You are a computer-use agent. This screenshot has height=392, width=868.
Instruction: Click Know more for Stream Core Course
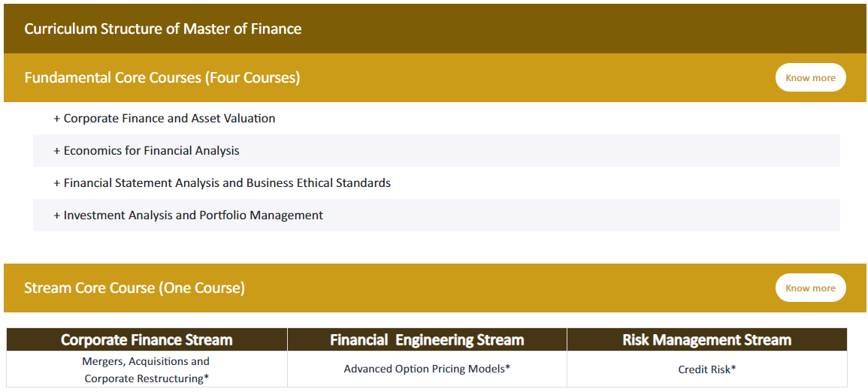810,288
